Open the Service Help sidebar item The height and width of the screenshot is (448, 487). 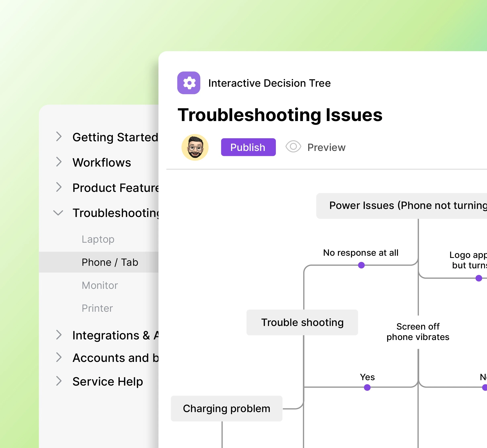pyautogui.click(x=108, y=382)
